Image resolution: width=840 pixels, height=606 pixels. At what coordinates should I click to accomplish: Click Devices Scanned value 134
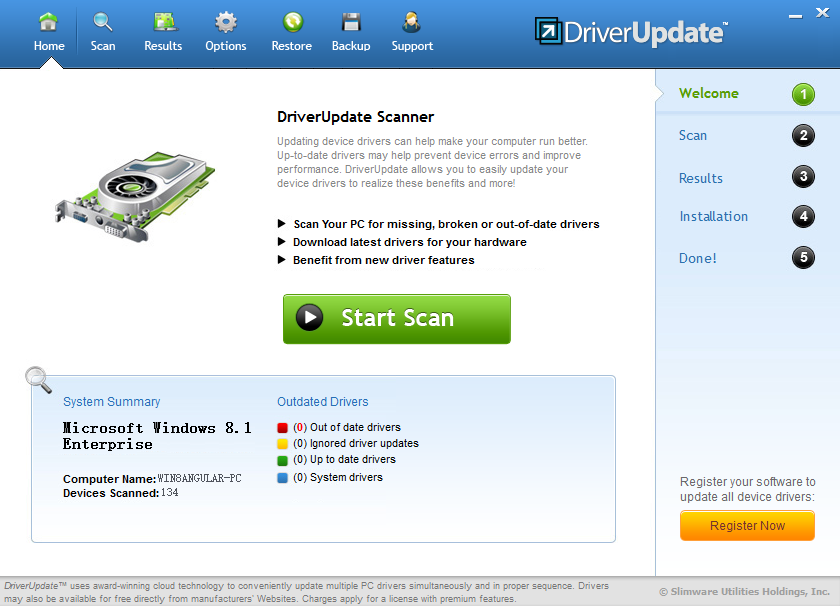click(169, 492)
